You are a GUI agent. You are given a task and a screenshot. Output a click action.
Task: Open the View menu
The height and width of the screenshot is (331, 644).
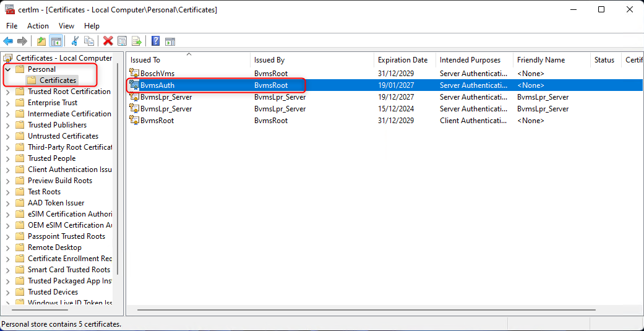coord(66,26)
